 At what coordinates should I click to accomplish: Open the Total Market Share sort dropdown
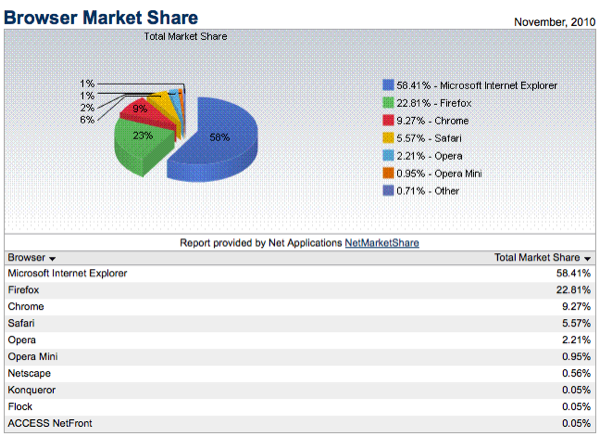[588, 258]
